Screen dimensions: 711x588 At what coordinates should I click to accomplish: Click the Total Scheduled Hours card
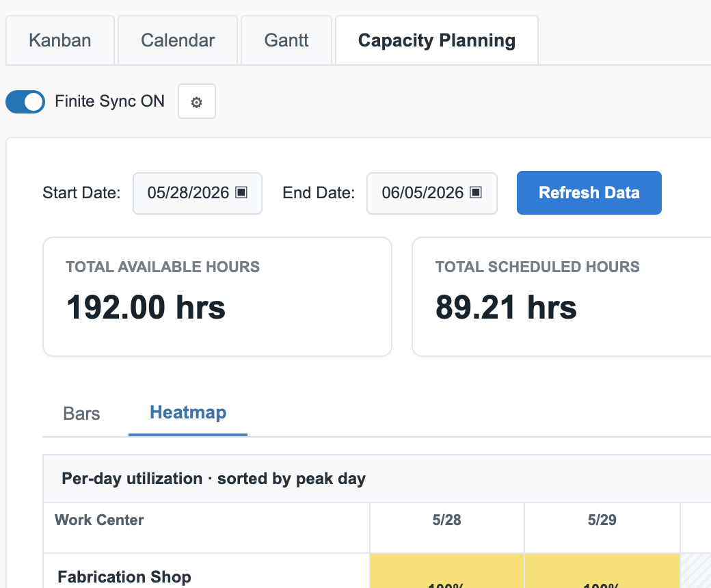pos(561,297)
